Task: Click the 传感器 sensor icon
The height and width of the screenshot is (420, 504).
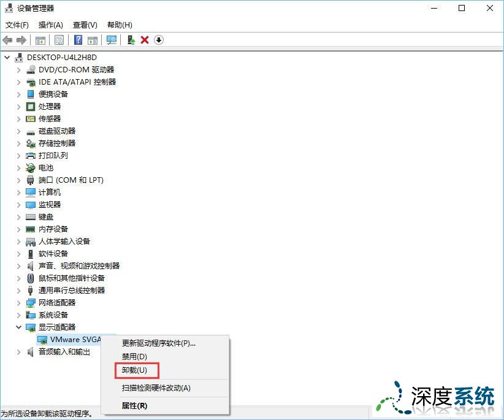Action: [31, 119]
